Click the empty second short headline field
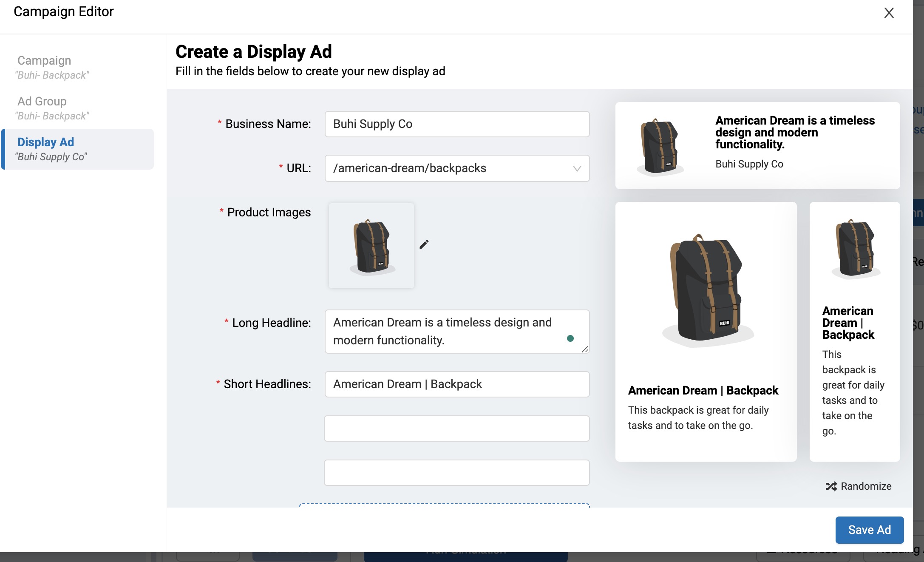 point(456,429)
